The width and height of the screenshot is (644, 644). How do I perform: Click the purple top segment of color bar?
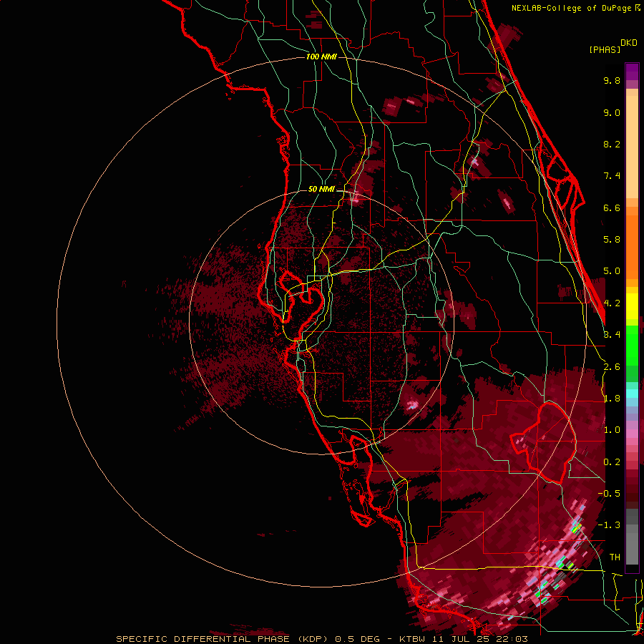pyautogui.click(x=632, y=72)
